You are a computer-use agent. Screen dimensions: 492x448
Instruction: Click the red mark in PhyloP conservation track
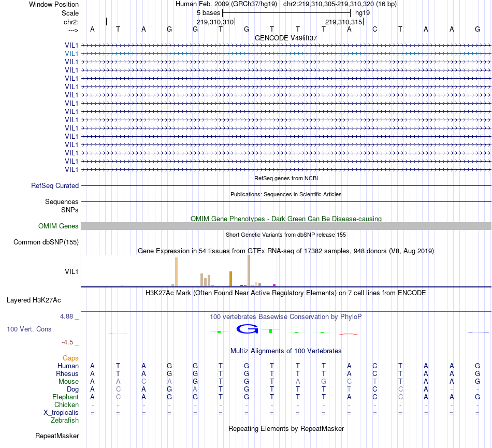click(349, 334)
